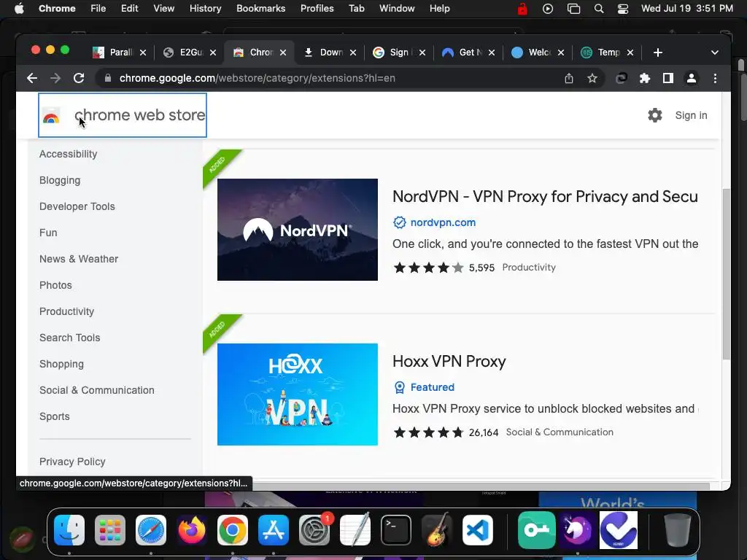This screenshot has width=747, height=560.
Task: Open the web store settings gear
Action: tap(655, 115)
